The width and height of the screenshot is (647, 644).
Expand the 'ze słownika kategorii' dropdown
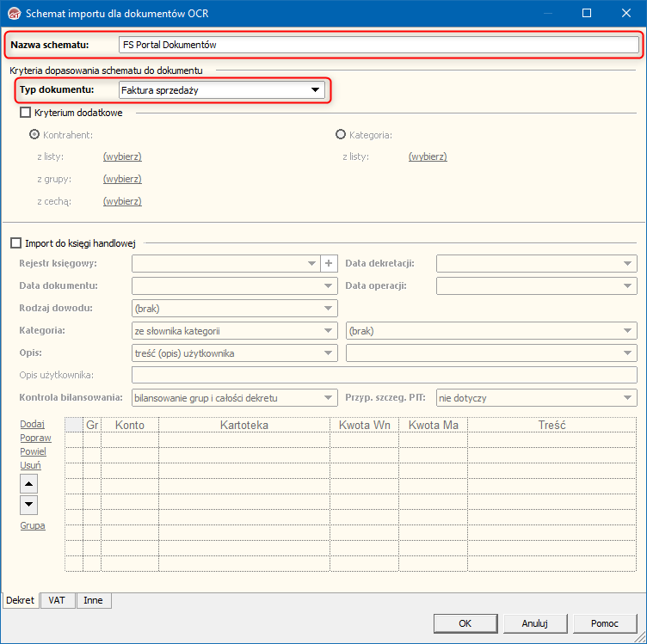[x=234, y=331]
